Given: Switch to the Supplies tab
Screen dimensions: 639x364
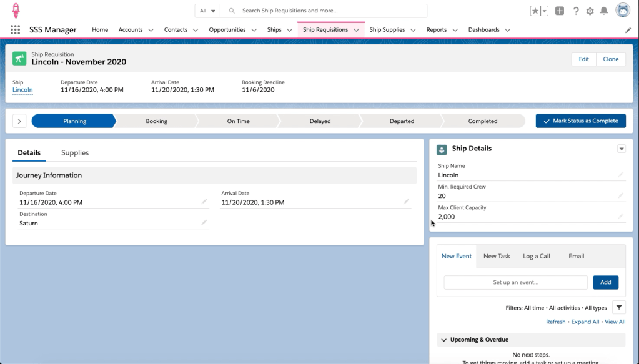Looking at the screenshot, I should click(x=75, y=153).
